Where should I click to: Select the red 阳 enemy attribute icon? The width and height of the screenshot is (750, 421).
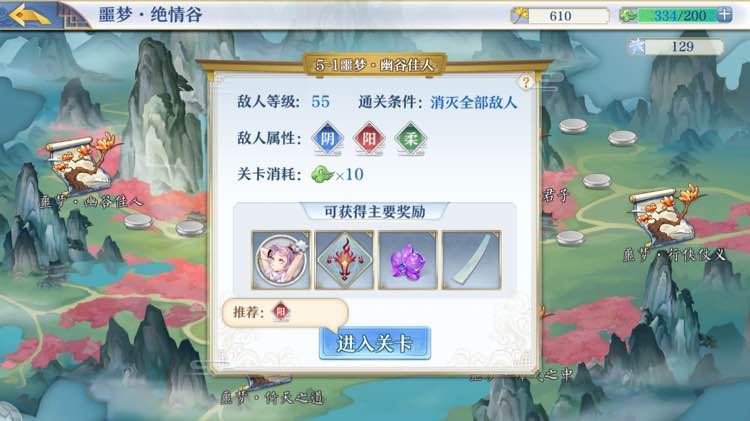click(x=369, y=139)
